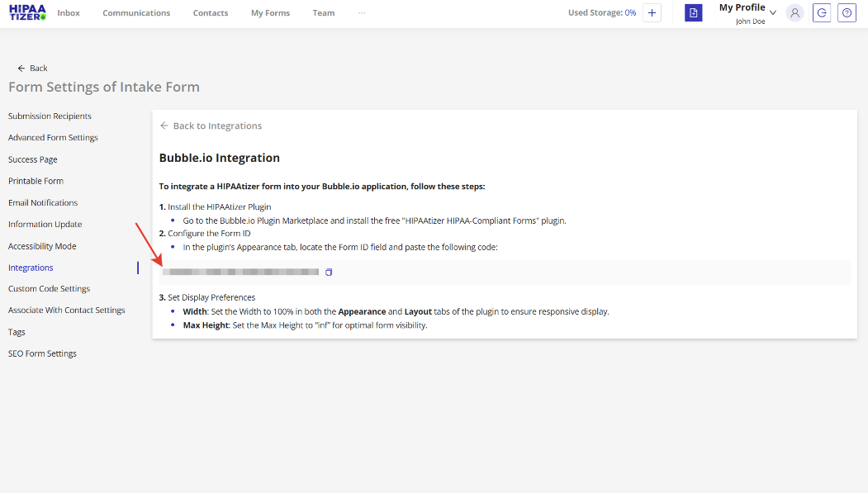Click the Back to Integrations link

[212, 125]
